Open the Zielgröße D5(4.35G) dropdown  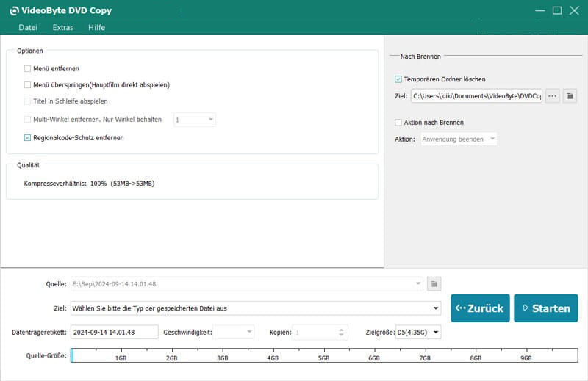pos(418,333)
